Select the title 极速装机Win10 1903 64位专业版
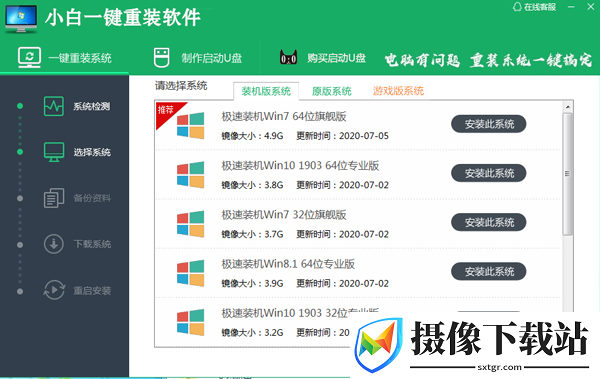 click(300, 165)
